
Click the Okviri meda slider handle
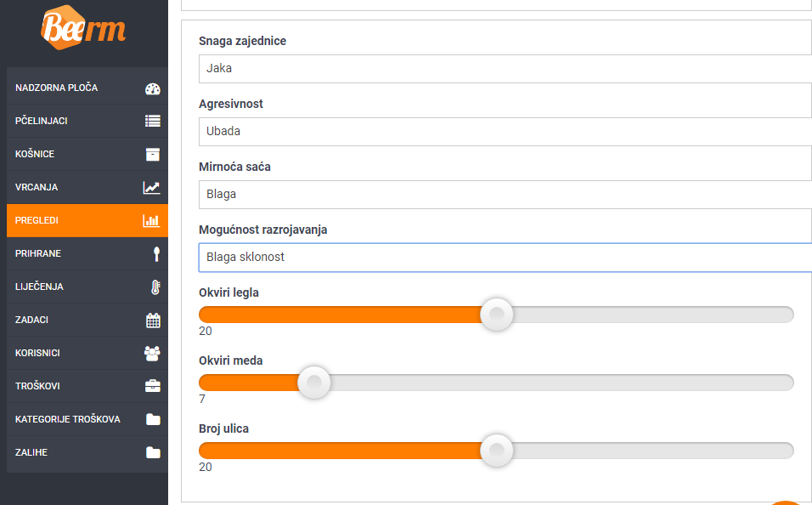click(313, 383)
